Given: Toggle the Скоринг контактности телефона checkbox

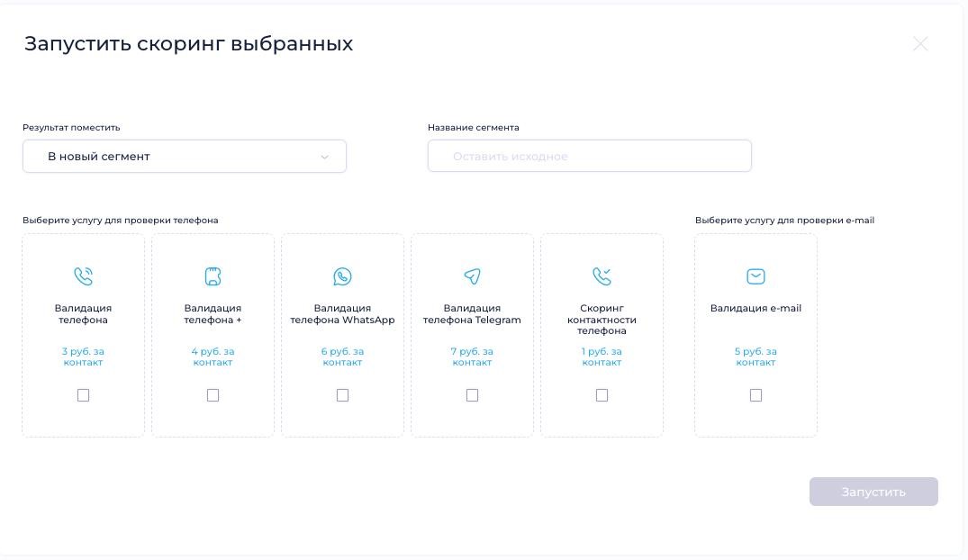Looking at the screenshot, I should click(x=602, y=395).
